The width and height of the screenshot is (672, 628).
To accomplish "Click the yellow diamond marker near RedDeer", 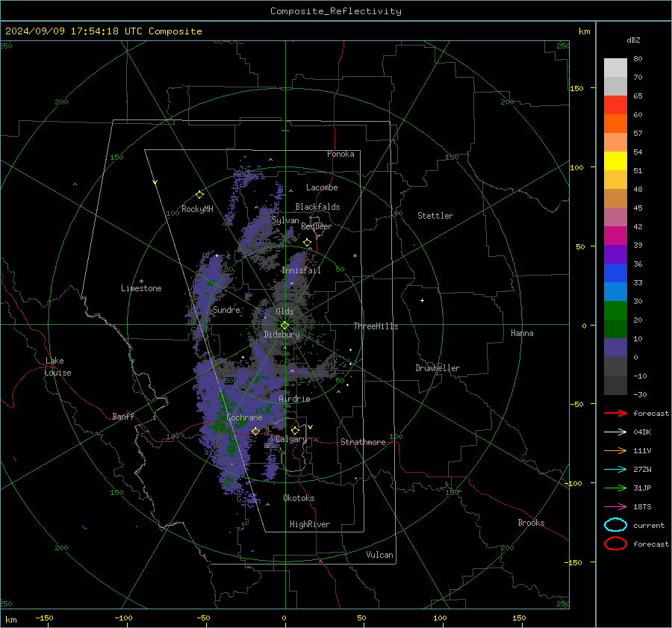I will [307, 243].
